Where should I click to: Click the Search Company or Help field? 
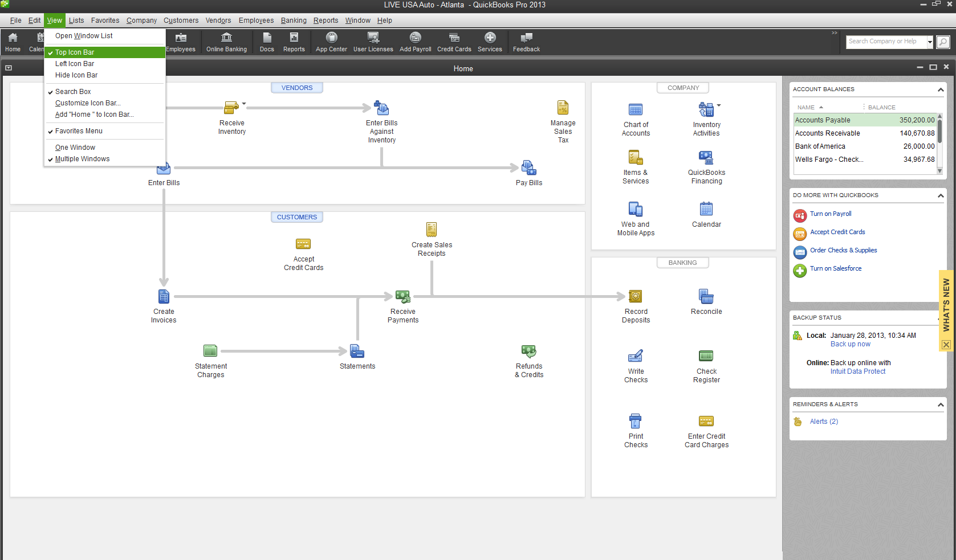[x=885, y=42]
